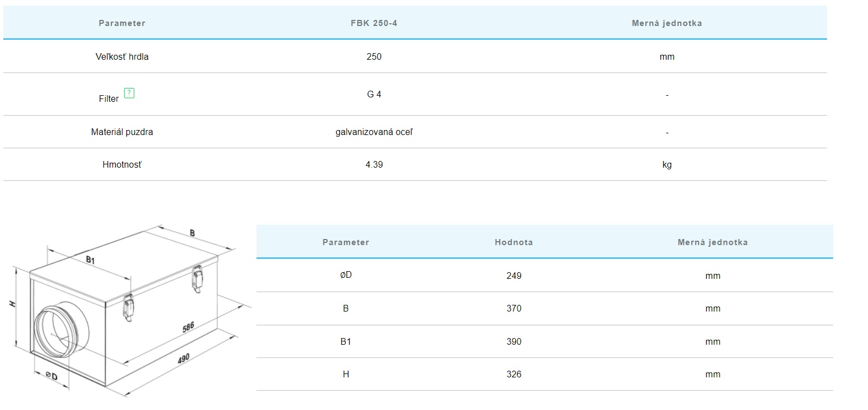This screenshot has height=410, width=868.
Task: Click the øD label in the drawing
Action: 52,376
